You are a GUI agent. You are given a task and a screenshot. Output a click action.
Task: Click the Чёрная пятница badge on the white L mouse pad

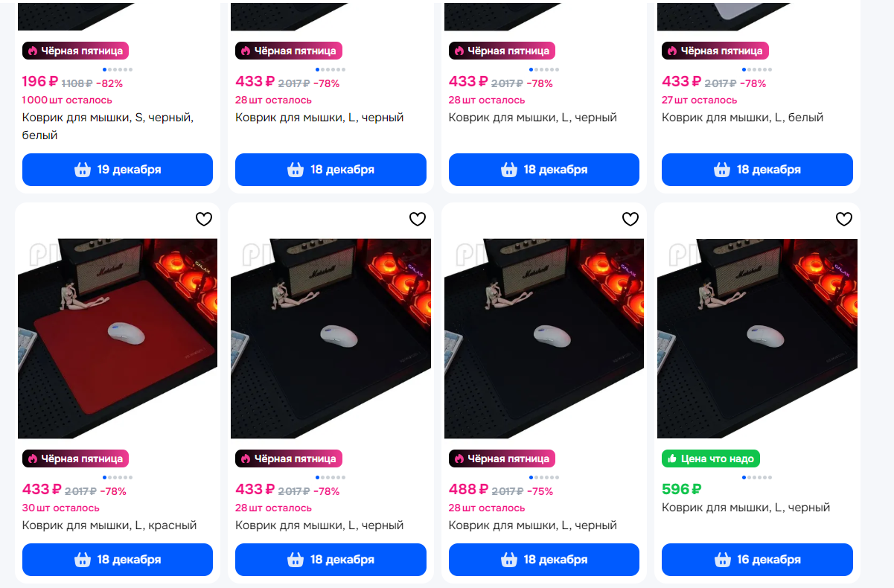(x=715, y=51)
